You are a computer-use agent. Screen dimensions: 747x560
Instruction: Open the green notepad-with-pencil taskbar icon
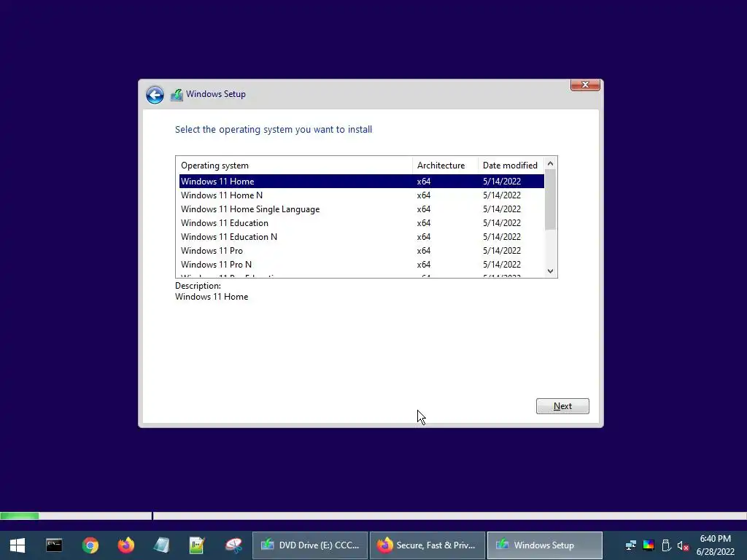197,545
